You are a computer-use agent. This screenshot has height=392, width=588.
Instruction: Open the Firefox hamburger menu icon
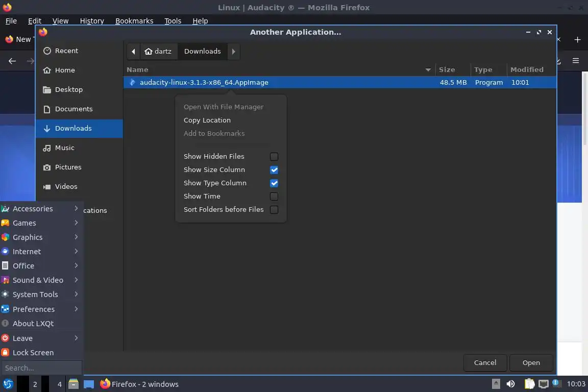(x=576, y=61)
